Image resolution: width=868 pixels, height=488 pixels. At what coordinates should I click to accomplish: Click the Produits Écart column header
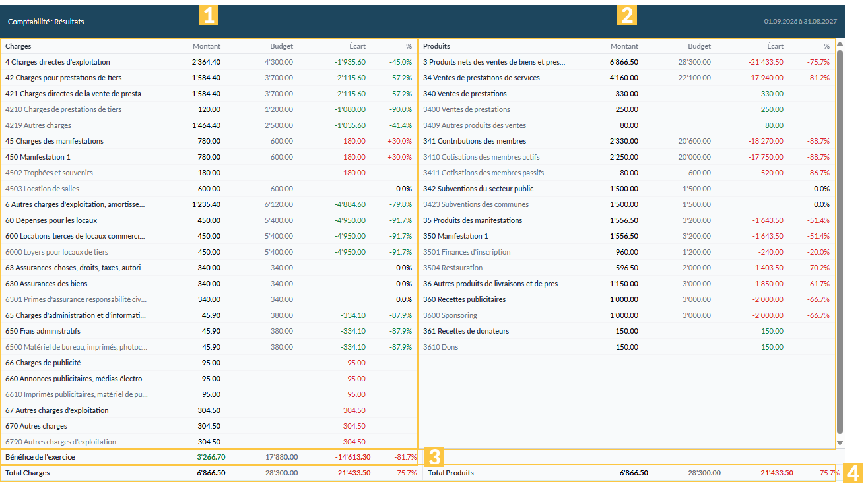click(775, 46)
